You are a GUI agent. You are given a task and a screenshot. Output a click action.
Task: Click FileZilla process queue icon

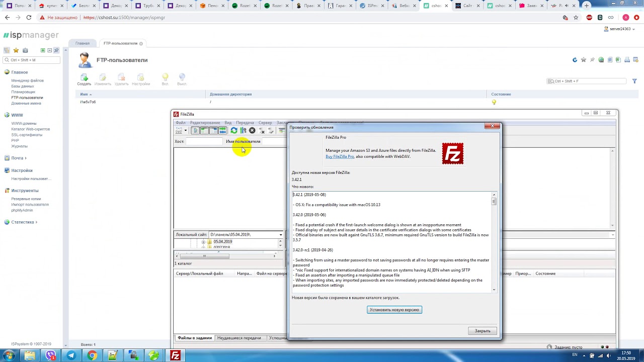[x=243, y=130]
